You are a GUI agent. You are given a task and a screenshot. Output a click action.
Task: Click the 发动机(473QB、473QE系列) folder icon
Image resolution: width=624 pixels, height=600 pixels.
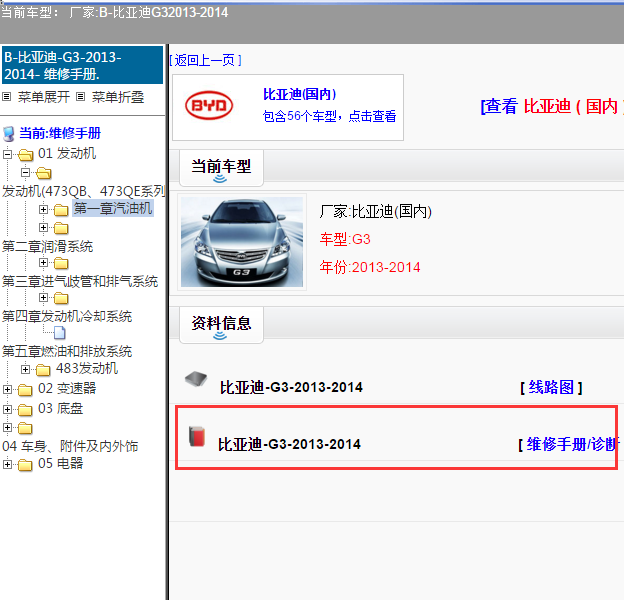(44, 173)
